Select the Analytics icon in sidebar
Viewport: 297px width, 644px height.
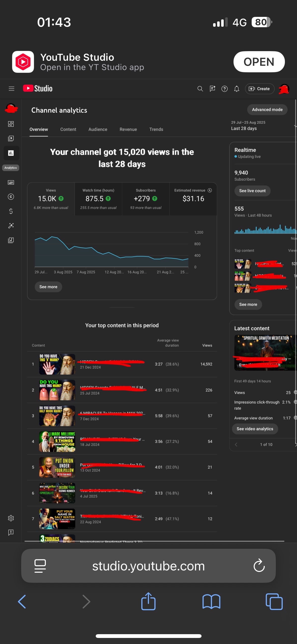click(11, 153)
